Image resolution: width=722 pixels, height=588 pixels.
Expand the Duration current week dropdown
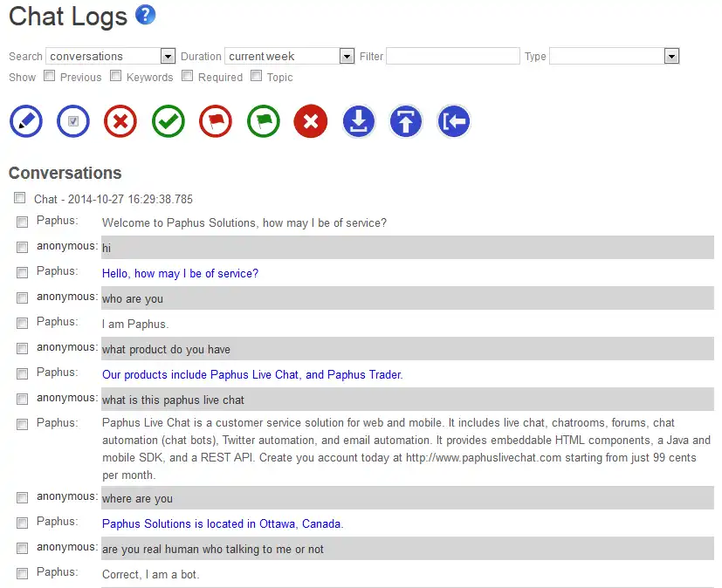[289, 56]
